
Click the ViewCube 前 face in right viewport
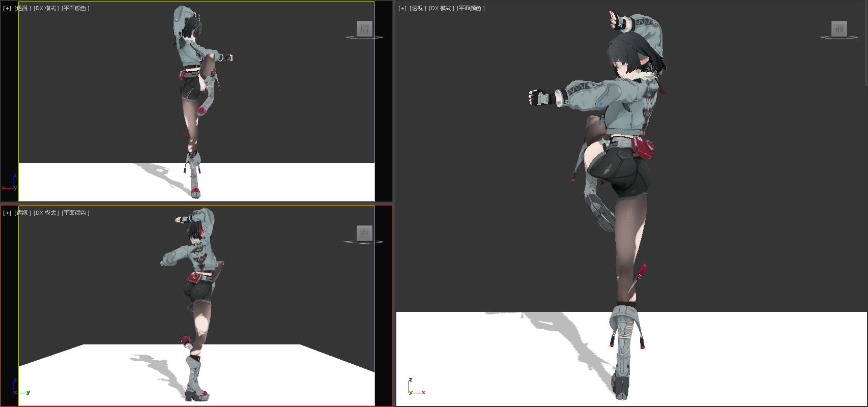click(838, 29)
